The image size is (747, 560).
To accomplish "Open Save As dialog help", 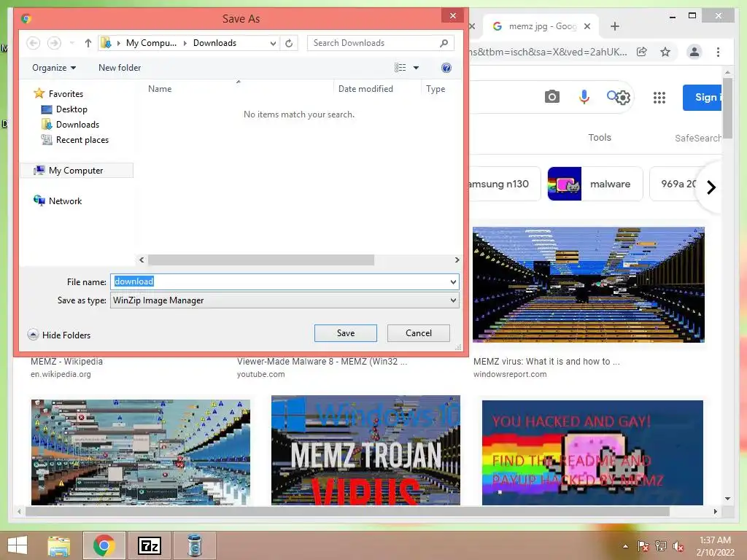I will pos(446,68).
